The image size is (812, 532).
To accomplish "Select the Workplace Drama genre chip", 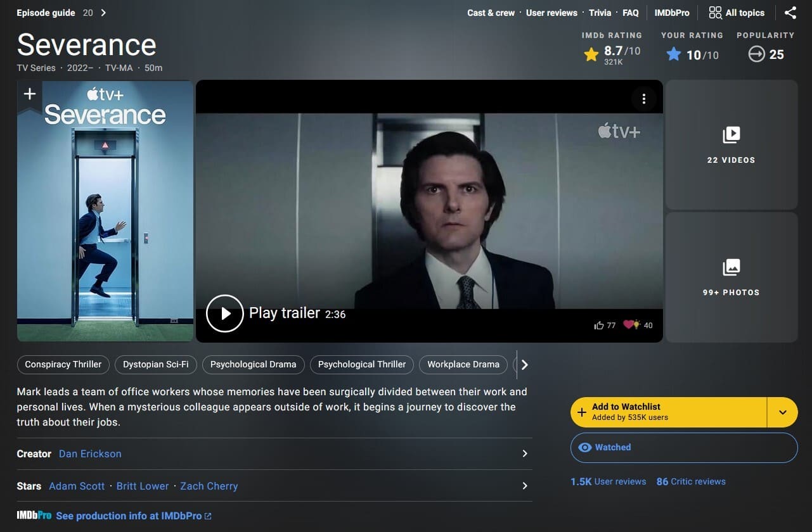I will pyautogui.click(x=463, y=364).
